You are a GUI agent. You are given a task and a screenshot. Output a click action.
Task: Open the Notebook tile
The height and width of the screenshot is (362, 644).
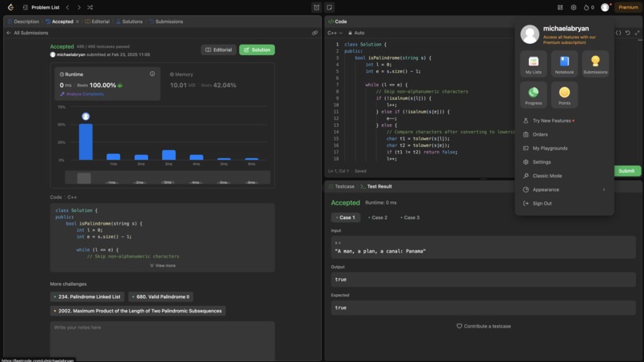(564, 64)
